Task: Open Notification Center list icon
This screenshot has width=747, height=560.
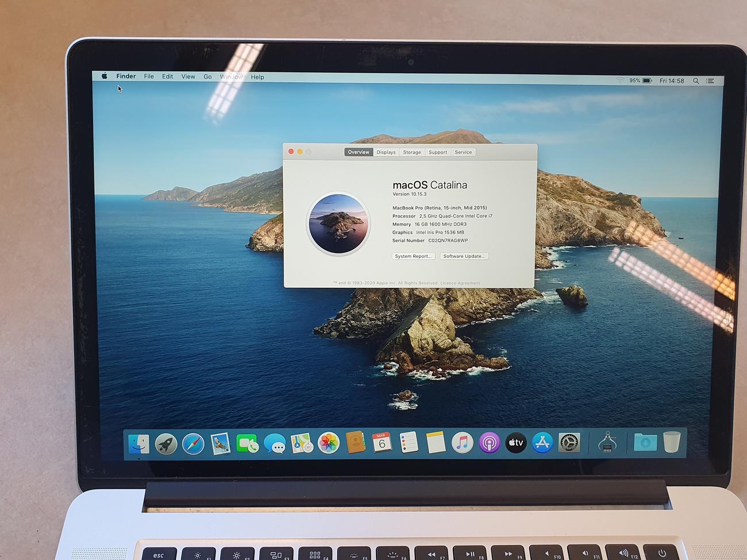Action: pos(710,81)
